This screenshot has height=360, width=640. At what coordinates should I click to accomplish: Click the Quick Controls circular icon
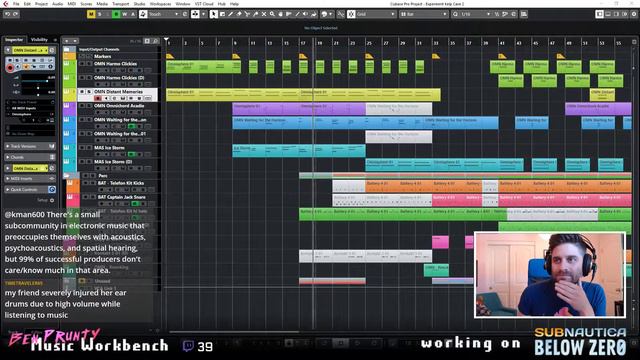(x=52, y=189)
